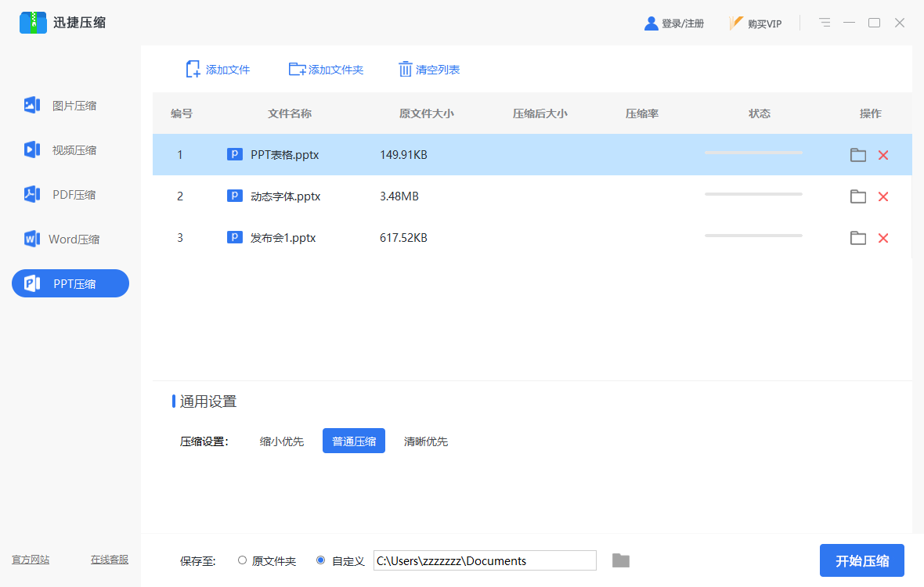Choose 清晰优先 compression setting
This screenshot has width=924, height=587.
[x=426, y=441]
